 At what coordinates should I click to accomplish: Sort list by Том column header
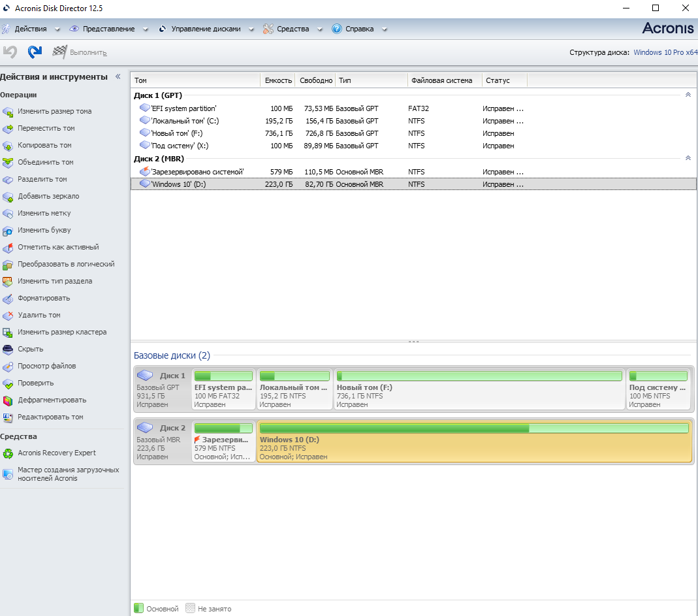tap(195, 80)
